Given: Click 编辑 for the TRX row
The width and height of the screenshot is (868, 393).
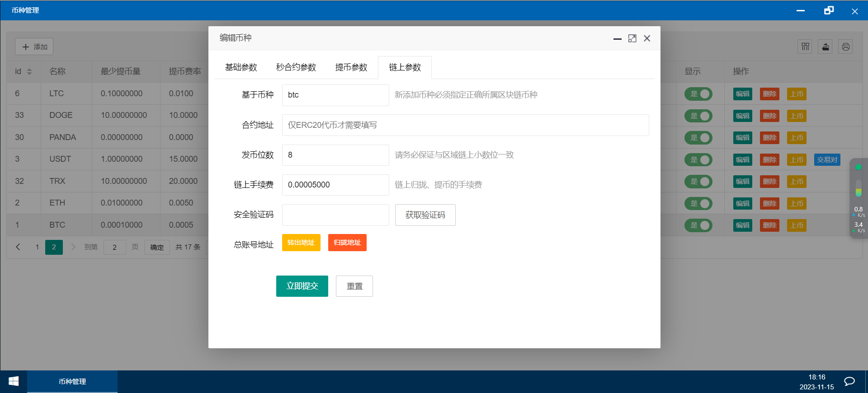Looking at the screenshot, I should point(743,182).
